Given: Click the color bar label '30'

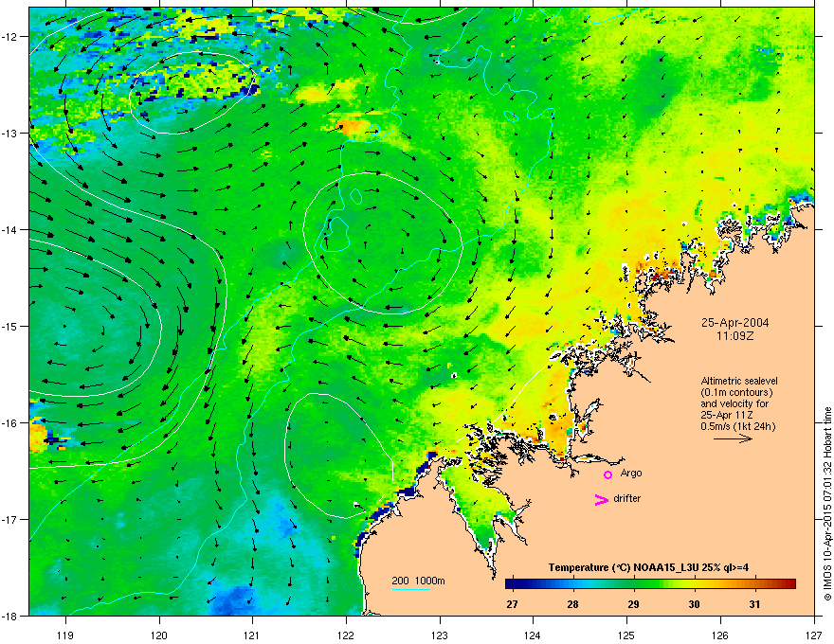Looking at the screenshot, I should pos(694,604).
